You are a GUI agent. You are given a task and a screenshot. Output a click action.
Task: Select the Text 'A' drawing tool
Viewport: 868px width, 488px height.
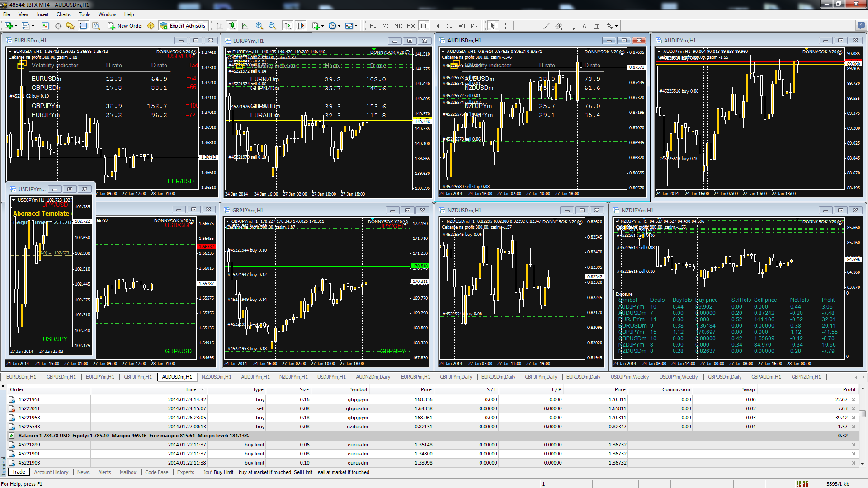[x=584, y=26]
